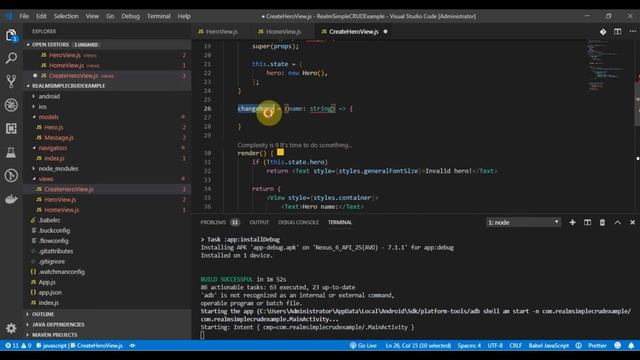Close the terminal panel
This screenshot has height=360, width=640.
coord(632,222)
